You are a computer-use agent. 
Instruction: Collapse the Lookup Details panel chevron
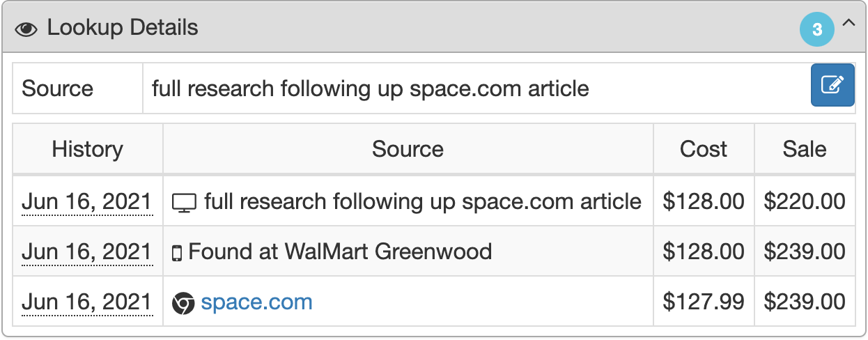(x=848, y=23)
